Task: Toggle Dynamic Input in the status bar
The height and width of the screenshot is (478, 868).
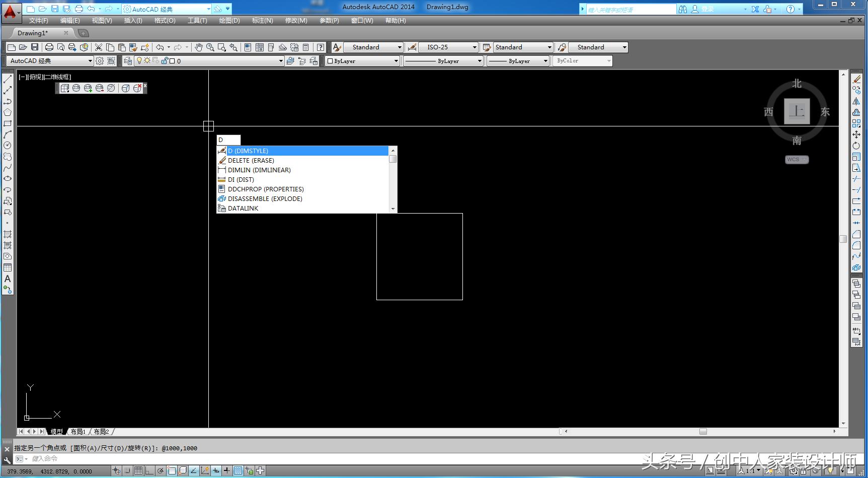Action: (216, 471)
